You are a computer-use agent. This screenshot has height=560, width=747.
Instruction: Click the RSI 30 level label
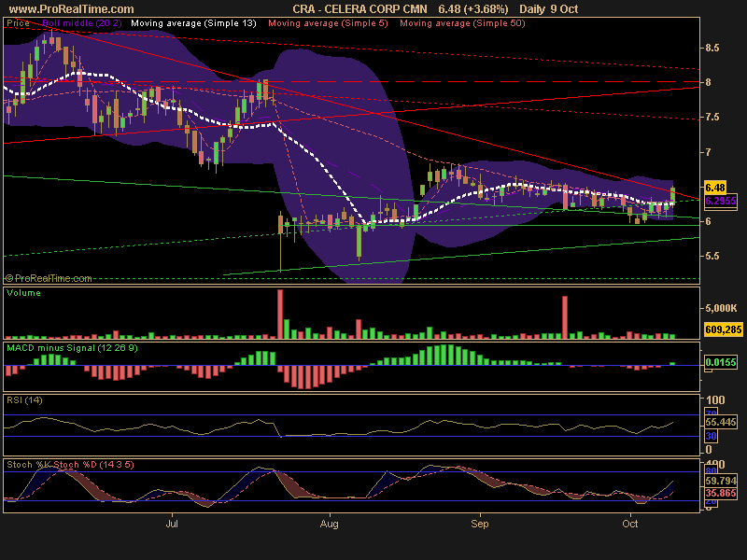(x=711, y=436)
